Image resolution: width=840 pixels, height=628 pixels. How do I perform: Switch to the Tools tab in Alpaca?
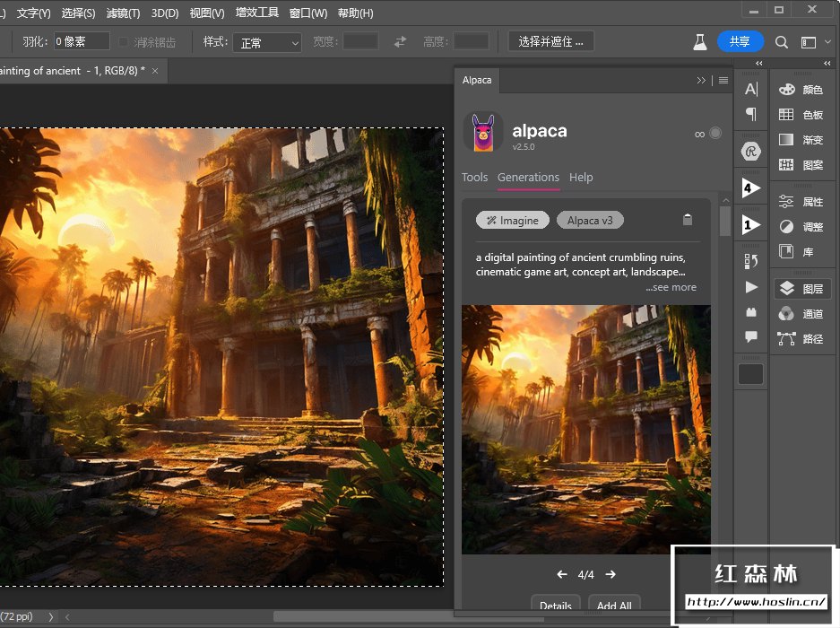point(474,178)
